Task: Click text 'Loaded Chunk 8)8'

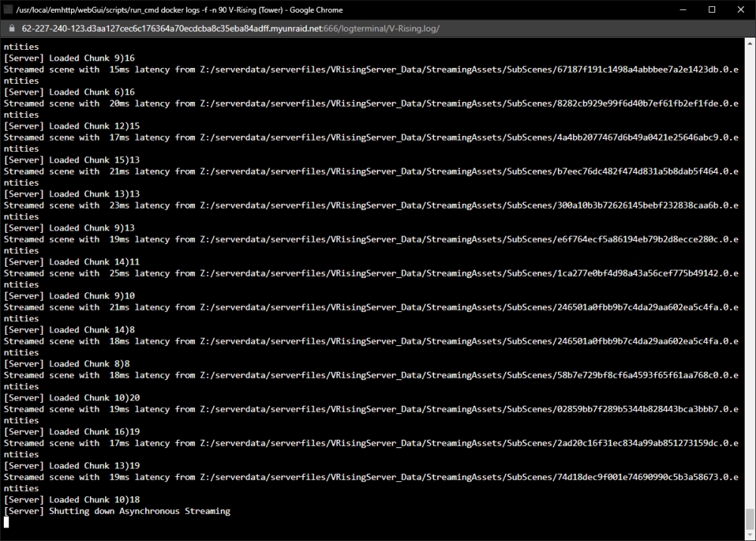Action: pos(90,363)
